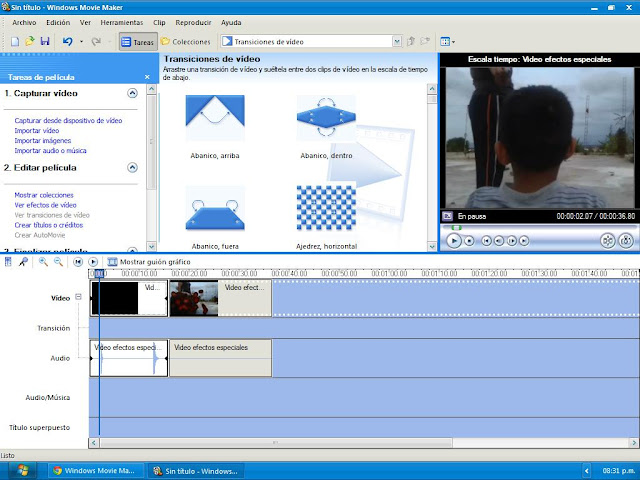Take a picture from the preview
640x480 pixels.
click(x=626, y=241)
